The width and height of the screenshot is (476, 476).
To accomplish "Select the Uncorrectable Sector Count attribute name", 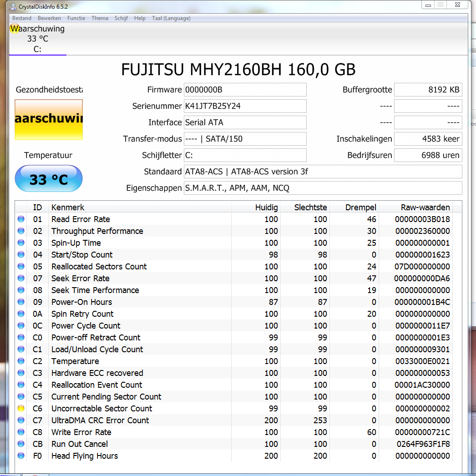I will (x=101, y=409).
